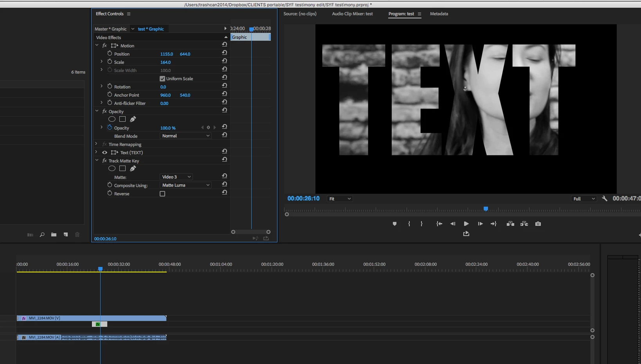The image size is (641, 364).
Task: Click the Lift button
Action: (510, 224)
